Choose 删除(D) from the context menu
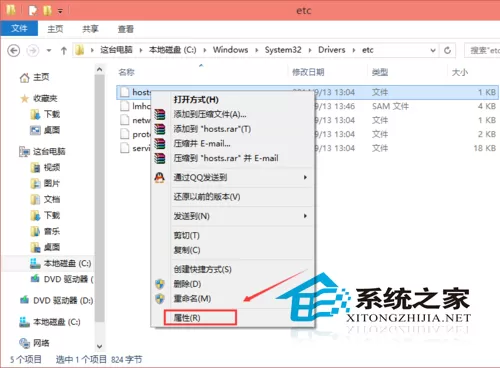The image size is (500, 368). pos(187,284)
